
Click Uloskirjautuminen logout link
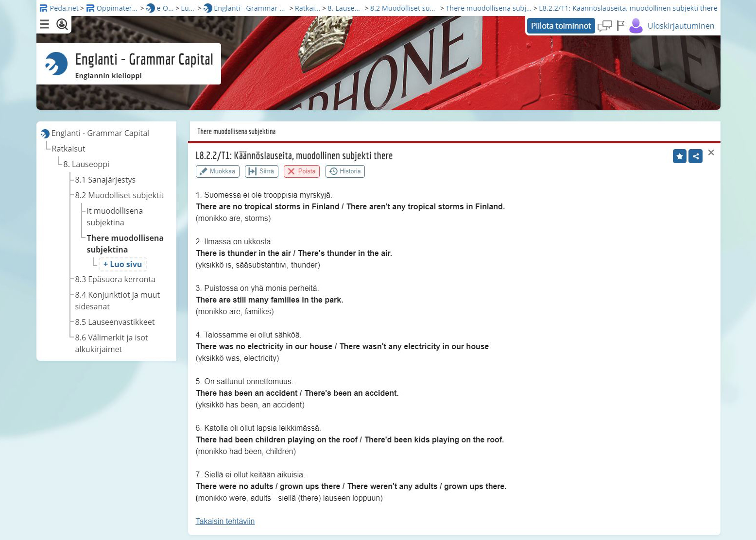tap(681, 26)
